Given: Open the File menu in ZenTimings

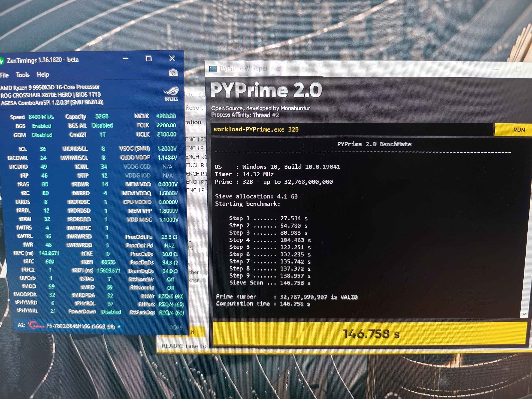Looking at the screenshot, I should pyautogui.click(x=5, y=75).
